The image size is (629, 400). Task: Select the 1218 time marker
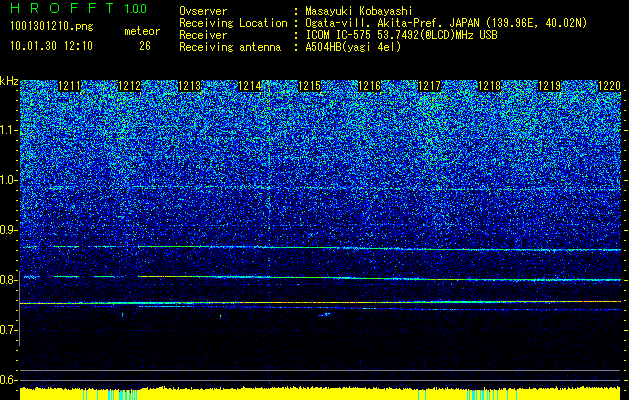pyautogui.click(x=490, y=86)
